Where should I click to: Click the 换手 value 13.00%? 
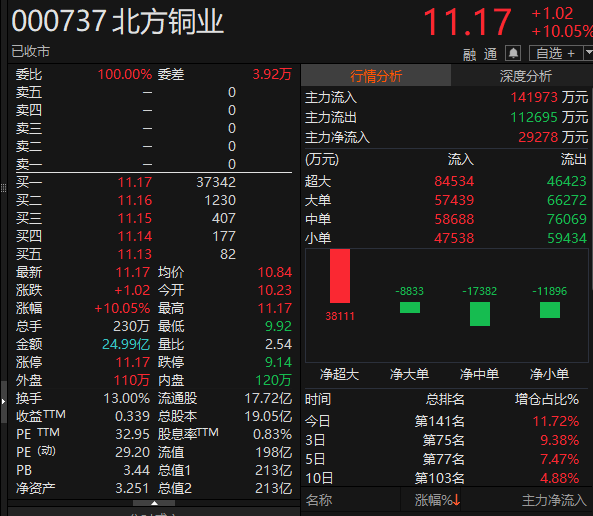click(x=127, y=398)
